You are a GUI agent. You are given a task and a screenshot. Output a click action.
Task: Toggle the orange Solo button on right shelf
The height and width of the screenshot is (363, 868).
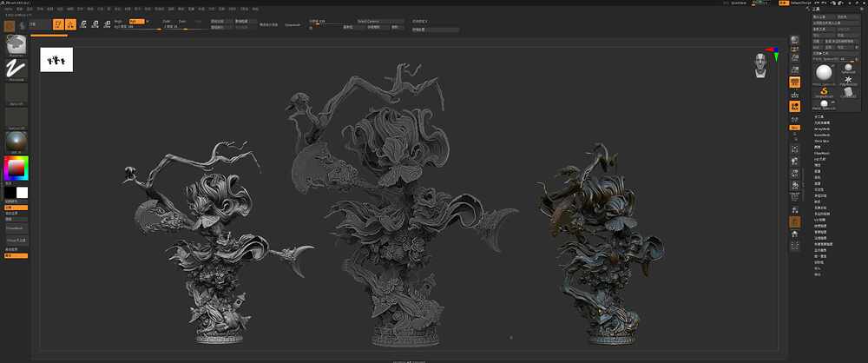coord(795,221)
